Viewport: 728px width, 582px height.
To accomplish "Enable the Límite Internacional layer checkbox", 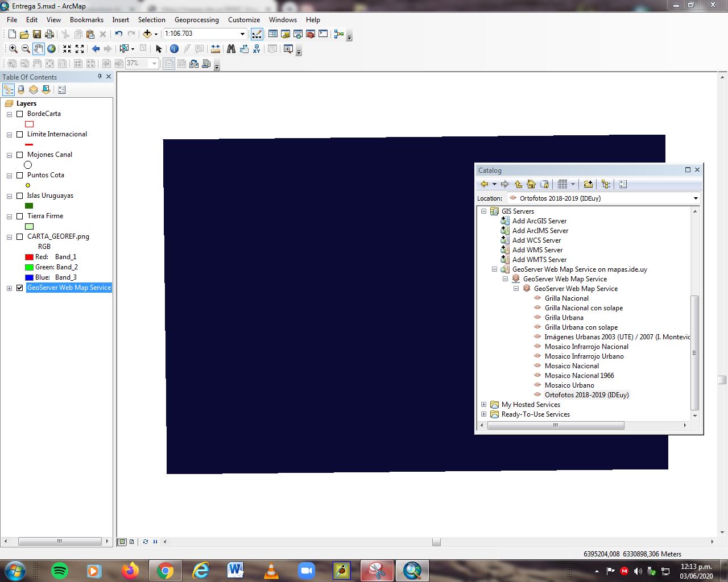I will click(x=20, y=134).
